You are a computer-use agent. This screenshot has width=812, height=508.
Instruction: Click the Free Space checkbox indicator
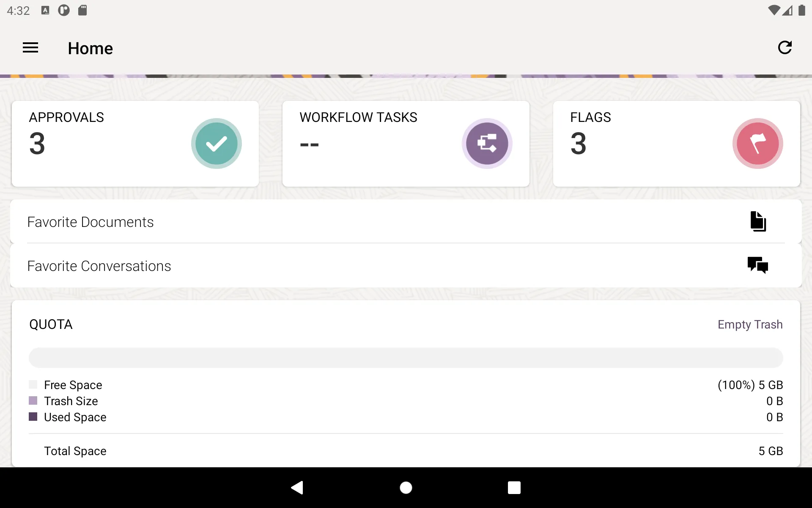coord(33,384)
